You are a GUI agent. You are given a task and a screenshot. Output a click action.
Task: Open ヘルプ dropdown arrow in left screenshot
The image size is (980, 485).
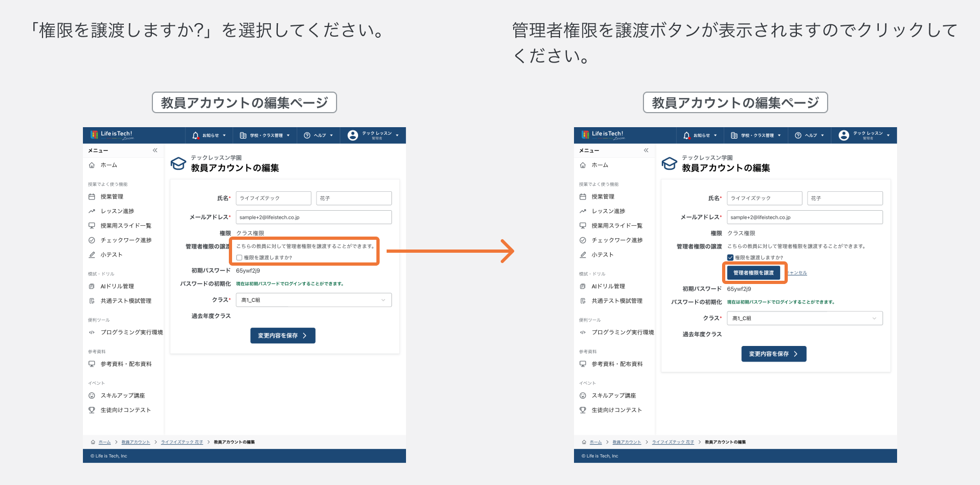[x=331, y=135]
